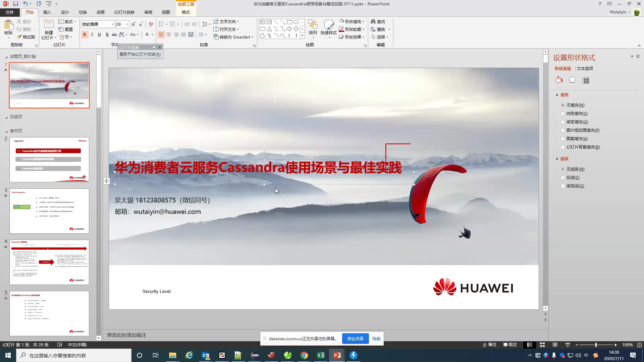The height and width of the screenshot is (362, 644).
Task: Apply bold formatting to selected text
Action: (x=85, y=34)
